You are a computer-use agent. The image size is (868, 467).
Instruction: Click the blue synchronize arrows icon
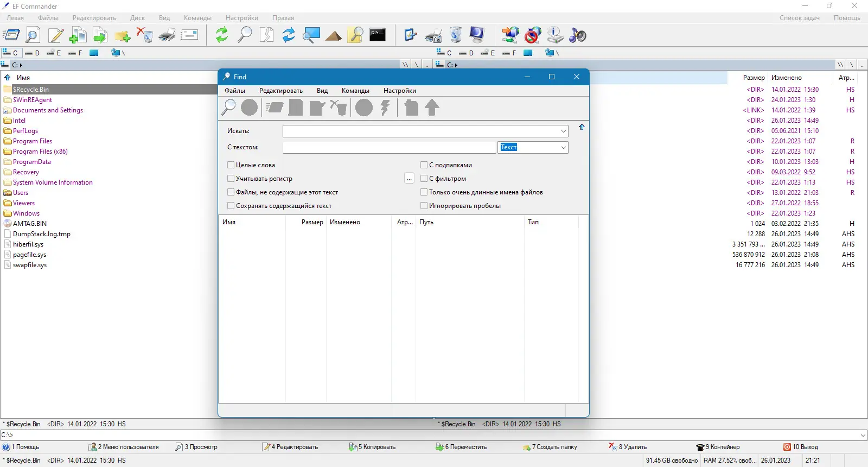[x=289, y=35]
